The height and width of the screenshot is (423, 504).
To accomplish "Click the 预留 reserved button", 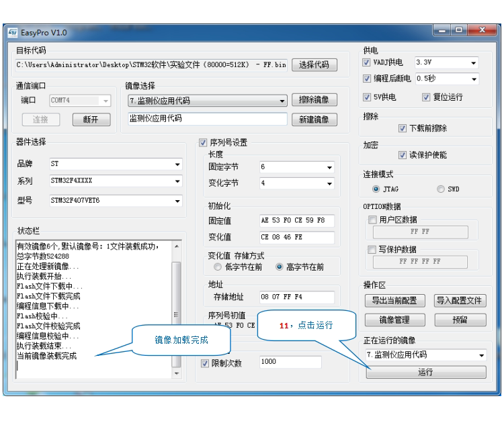I will (x=460, y=320).
